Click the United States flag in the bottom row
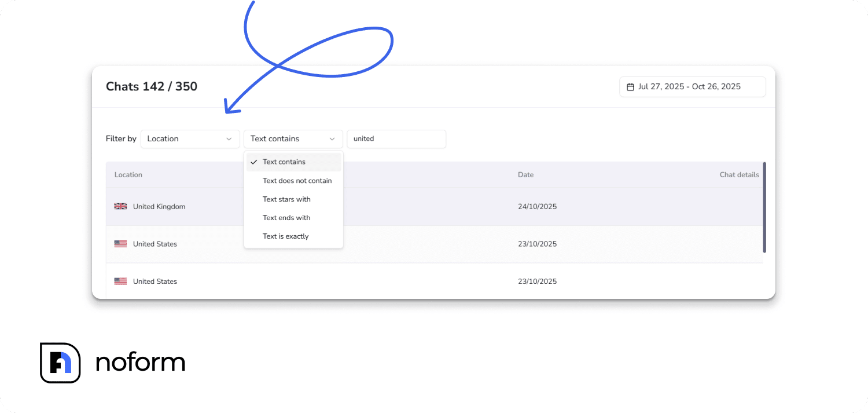The image size is (868, 413). coord(120,281)
